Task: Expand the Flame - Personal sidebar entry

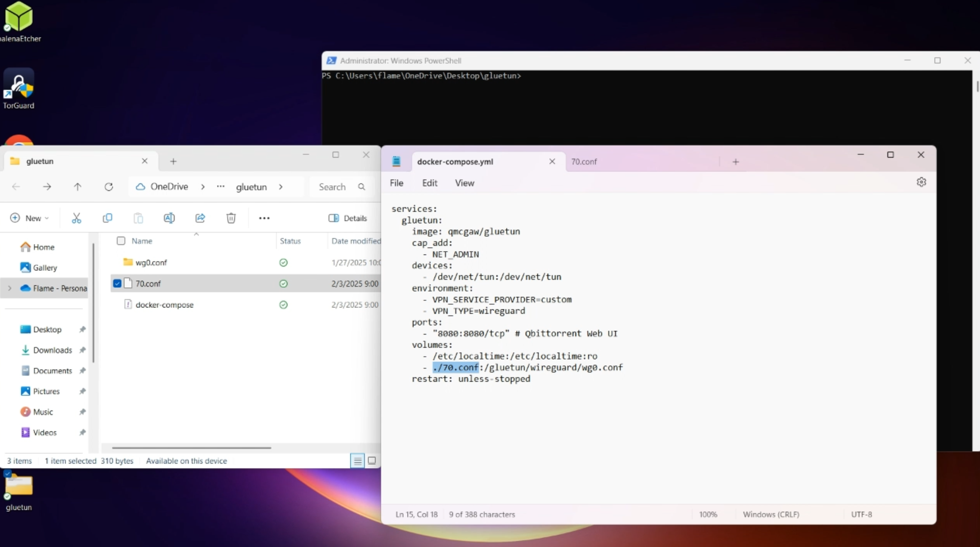Action: click(9, 288)
